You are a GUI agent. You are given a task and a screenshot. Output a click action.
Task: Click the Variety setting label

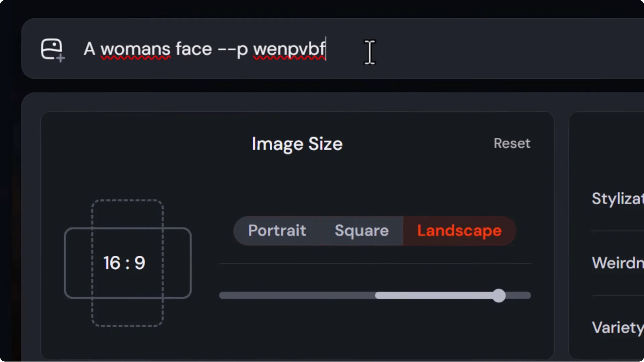coord(617,327)
